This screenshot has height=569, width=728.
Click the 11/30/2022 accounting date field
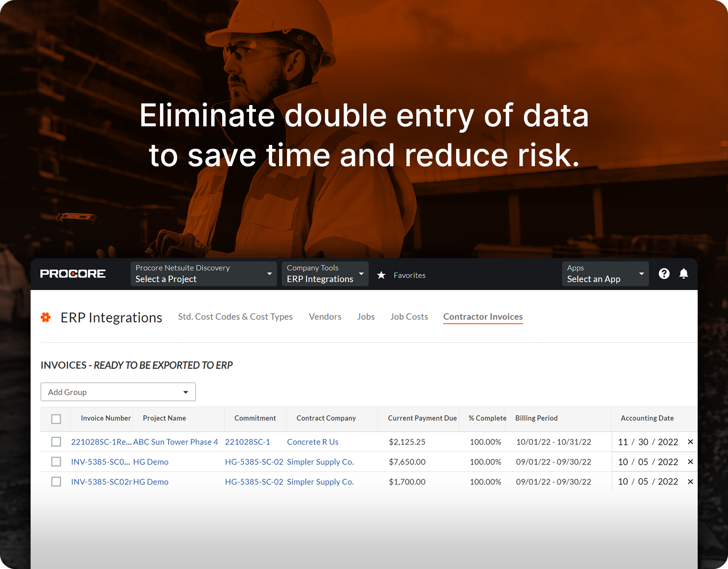click(648, 442)
